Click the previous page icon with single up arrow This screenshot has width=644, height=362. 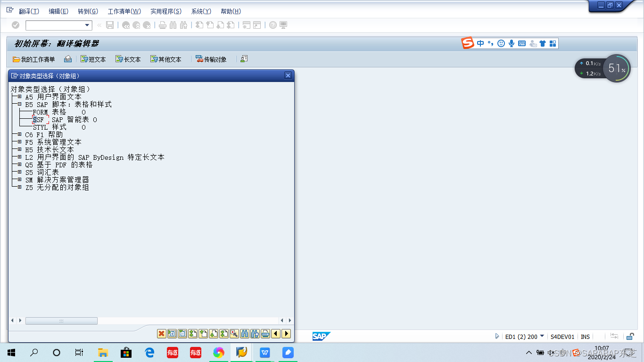(x=203, y=334)
